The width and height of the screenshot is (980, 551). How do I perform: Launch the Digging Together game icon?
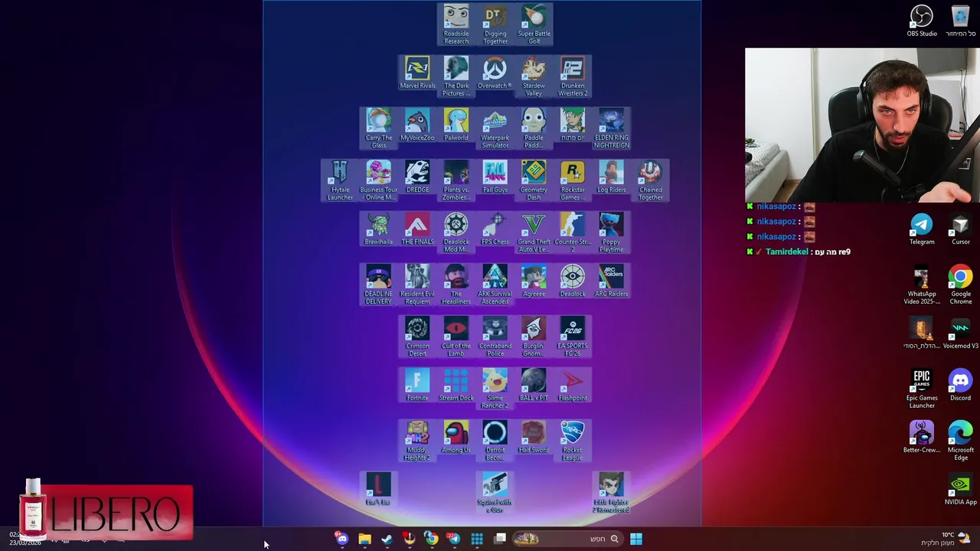coord(495,24)
